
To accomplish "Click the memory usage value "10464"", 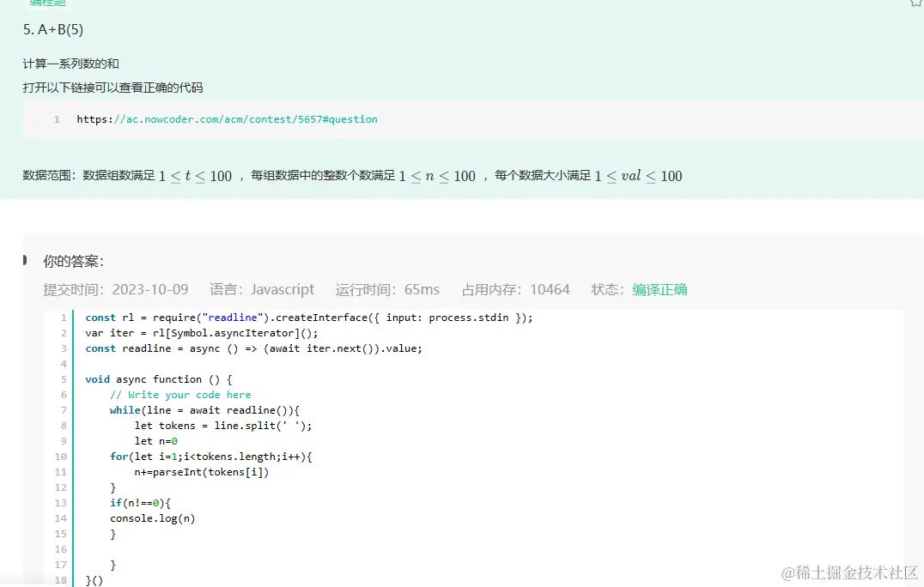I will [x=550, y=290].
